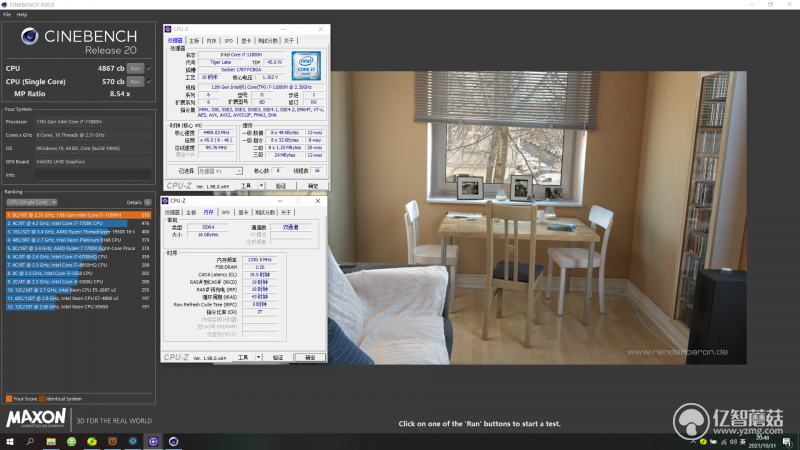This screenshot has width=800, height=450.
Task: Open File Explorer from taskbar
Action: click(51, 441)
